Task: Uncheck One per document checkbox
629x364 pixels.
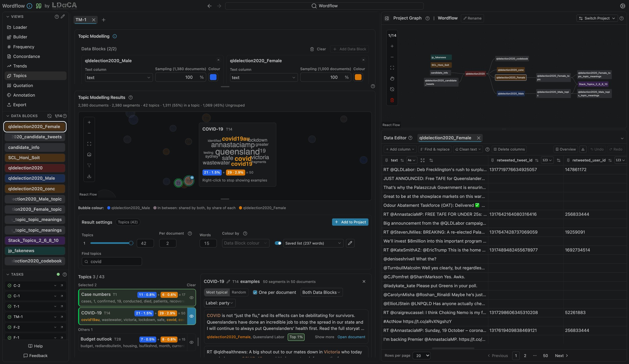Action: [x=255, y=292]
